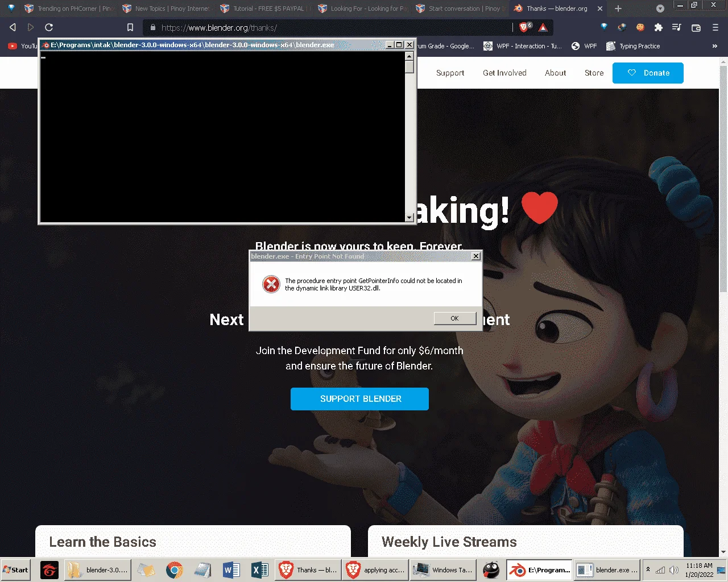Open the black smiley face taskbar icon
This screenshot has width=728, height=582.
[491, 570]
